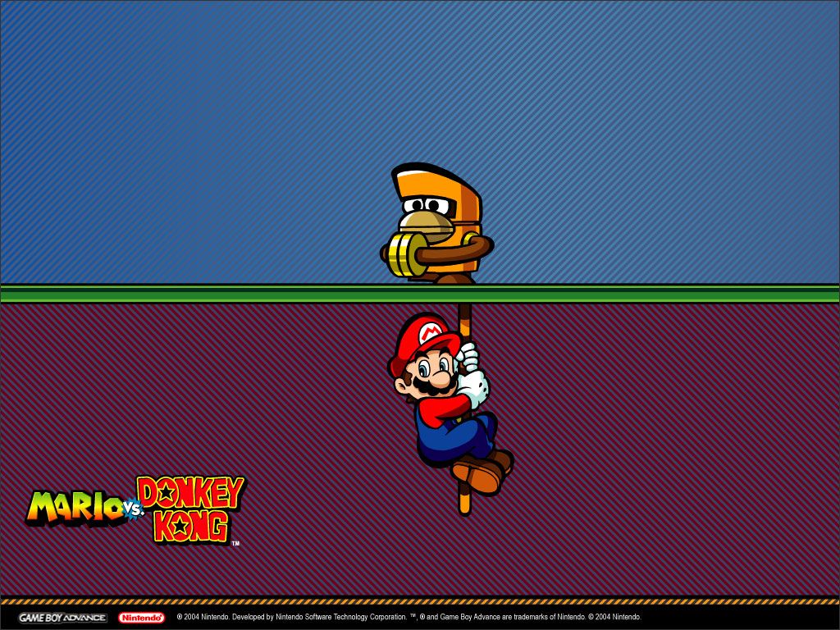Click the copyright text "© 2004 Nintendo. Developed by Nintendo Software Technology Corporation."
Image resolution: width=840 pixels, height=630 pixels.
(291, 617)
